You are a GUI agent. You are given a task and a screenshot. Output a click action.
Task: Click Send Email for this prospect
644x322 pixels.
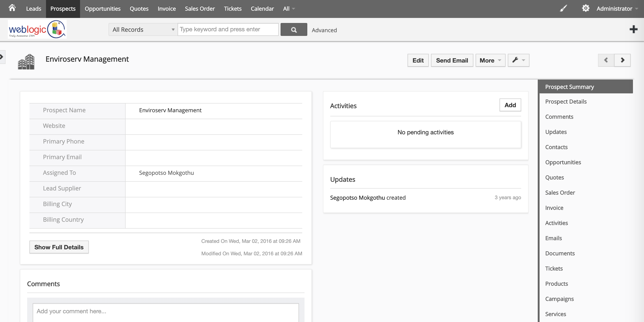pos(452,60)
